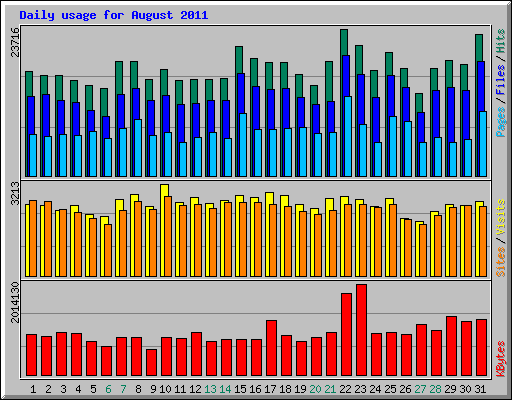512x400 pixels.
Task: Select the red KBytes bar for day 29
Action: 451,346
